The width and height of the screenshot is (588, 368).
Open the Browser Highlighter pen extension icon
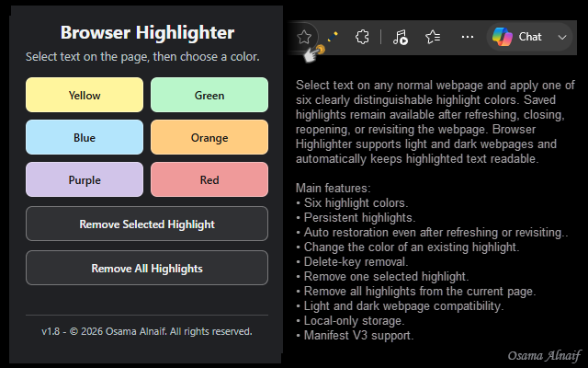pyautogui.click(x=333, y=37)
